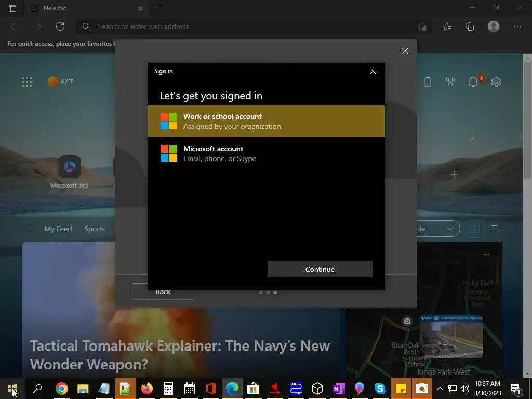Select list view layout for feed
Viewport: 532px width, 399px height.
(x=495, y=229)
